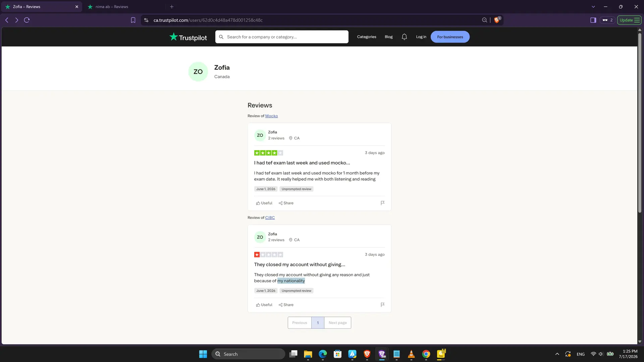Close the Zofia – Reviews tab
The image size is (644, 362).
(x=77, y=7)
